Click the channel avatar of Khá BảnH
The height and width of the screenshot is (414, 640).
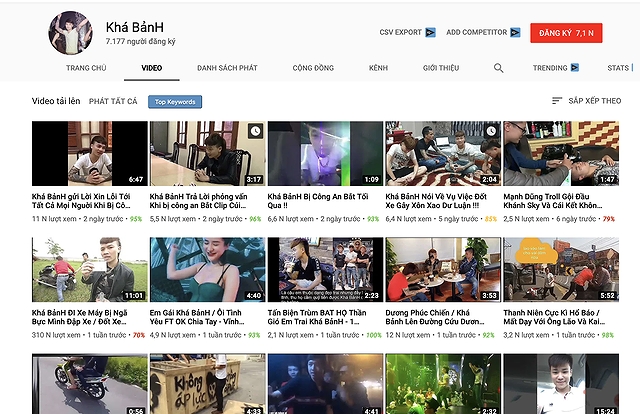tap(70, 33)
